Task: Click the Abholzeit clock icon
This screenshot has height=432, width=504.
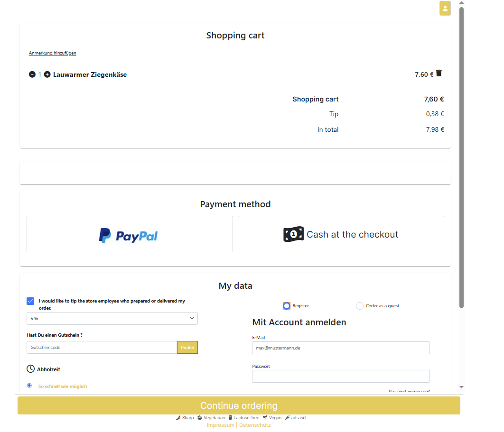Action: (30, 369)
